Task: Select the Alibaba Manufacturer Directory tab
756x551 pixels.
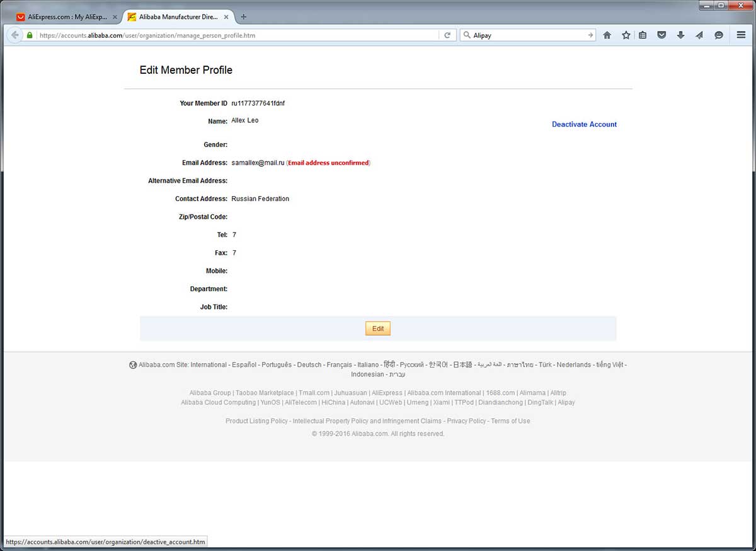Action: tap(178, 17)
